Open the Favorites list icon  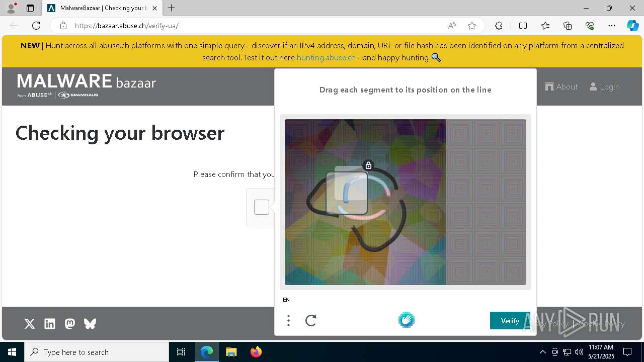click(545, 26)
